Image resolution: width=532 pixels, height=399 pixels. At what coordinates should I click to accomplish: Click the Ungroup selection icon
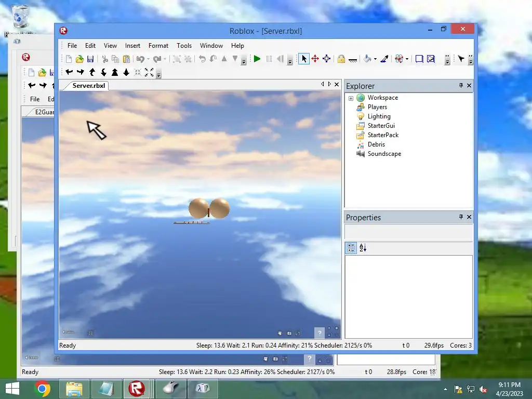(188, 59)
